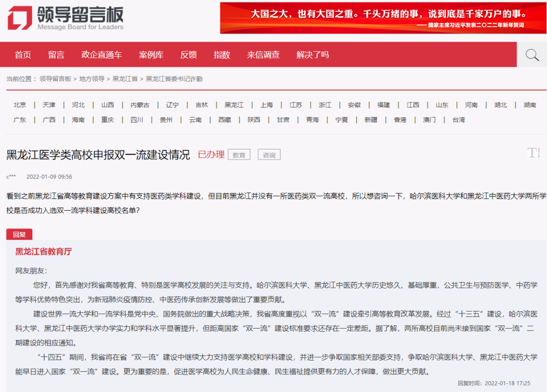Image resolution: width=547 pixels, height=392 pixels.
Task: Click the poster name c***
Action: [x=11, y=177]
